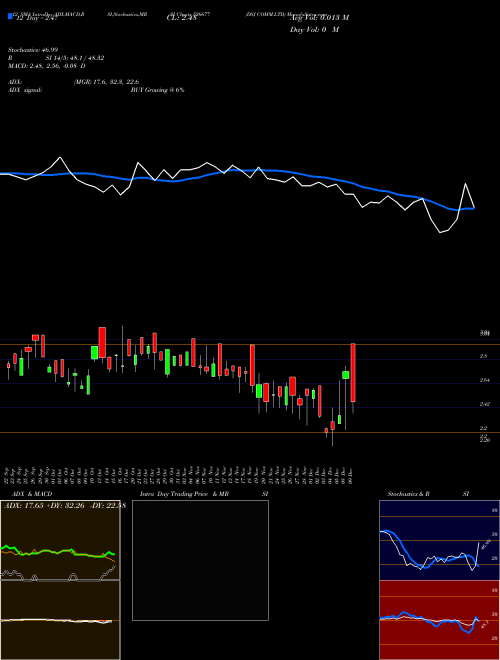Click the 'Avg Vol: 0.013 M' value

[x=319, y=17]
